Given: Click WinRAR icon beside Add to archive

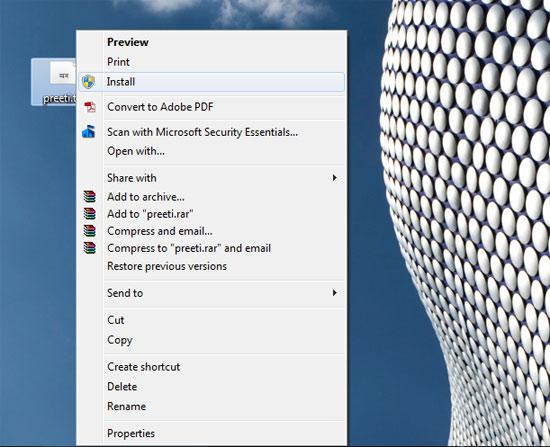Looking at the screenshot, I should pos(89,196).
